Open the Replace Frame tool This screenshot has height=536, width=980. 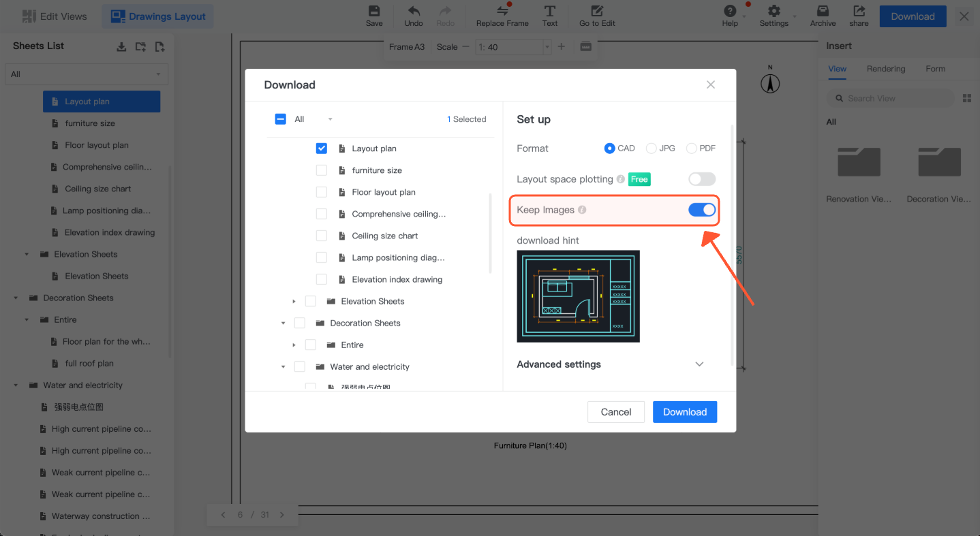coord(502,12)
